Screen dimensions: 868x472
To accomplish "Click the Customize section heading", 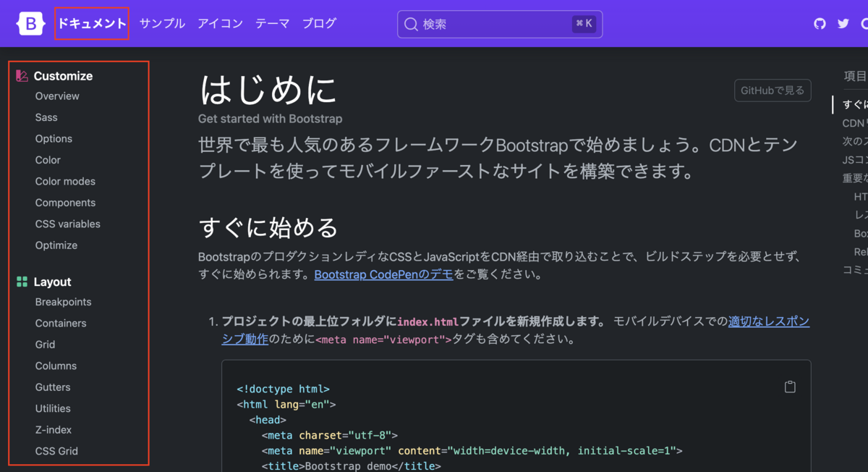I will coord(63,76).
